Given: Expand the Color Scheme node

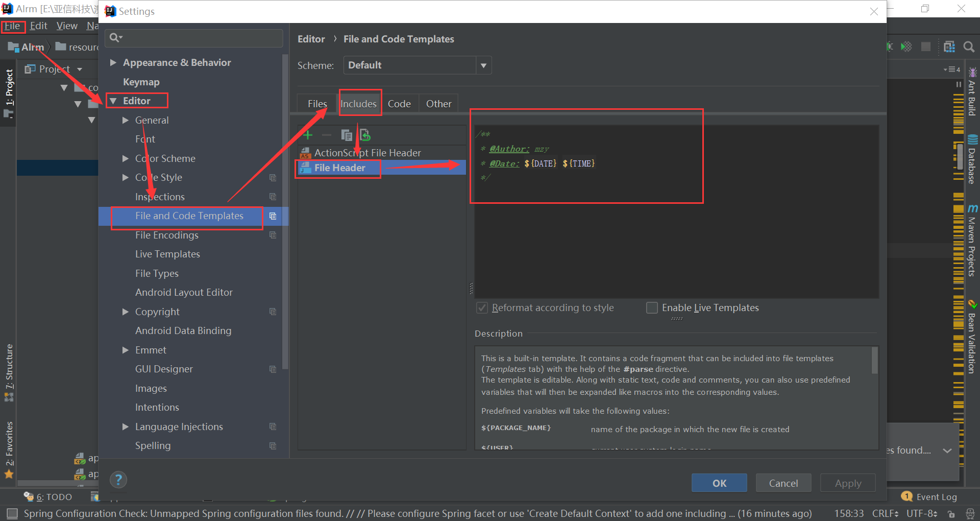Looking at the screenshot, I should click(126, 158).
